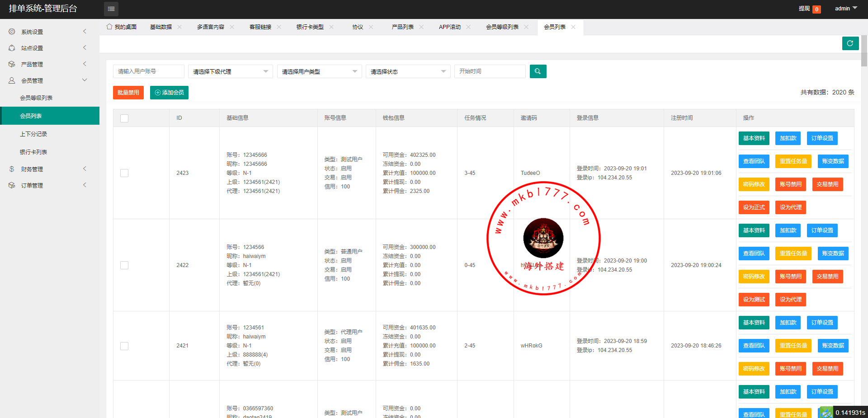Switch to the 产品列表 tab

[403, 27]
